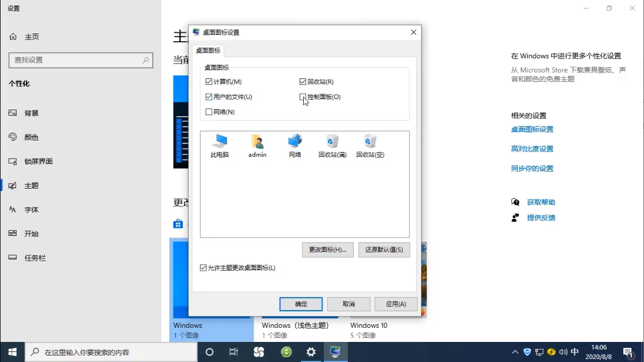
Task: Click the blue security shield tray icon
Action: pos(527,352)
